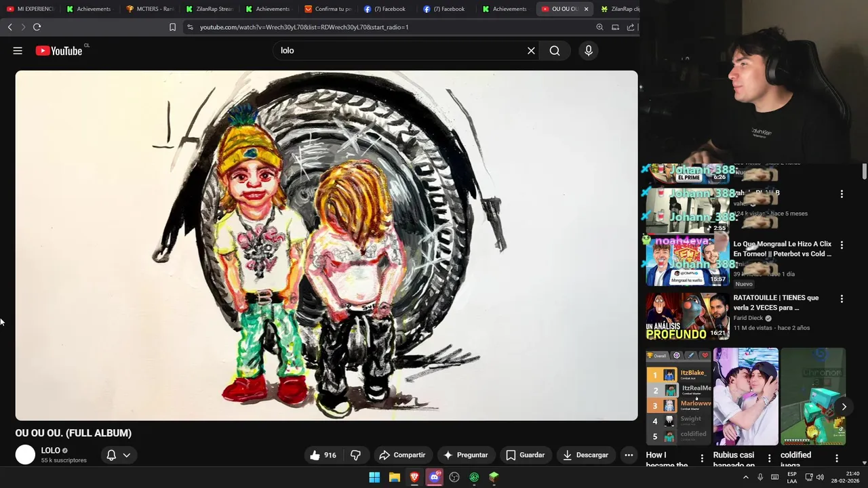Go back with the browser back arrow
868x488 pixels.
[9, 27]
